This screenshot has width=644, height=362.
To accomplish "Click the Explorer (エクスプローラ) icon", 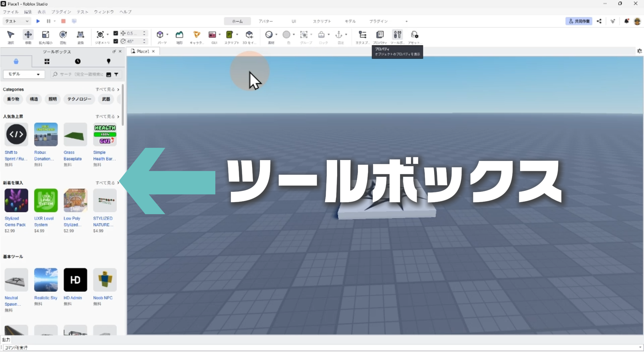I will pos(363,35).
